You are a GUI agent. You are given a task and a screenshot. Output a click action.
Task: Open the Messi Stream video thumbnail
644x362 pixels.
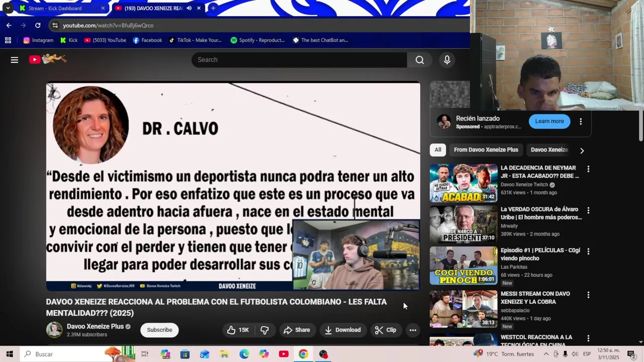point(463,309)
